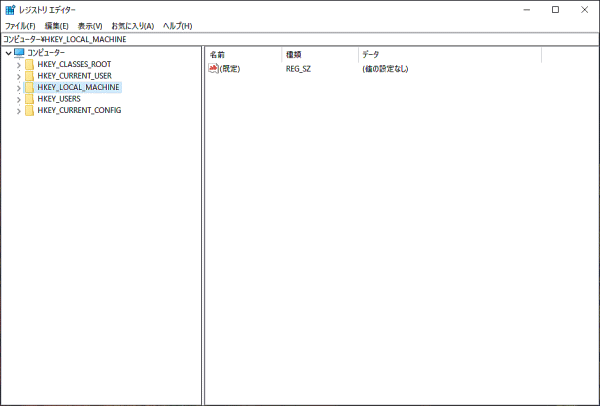This screenshot has height=406, width=600.
Task: Select the HKEY_CLASSES_ROOT label
Action: 74,64
